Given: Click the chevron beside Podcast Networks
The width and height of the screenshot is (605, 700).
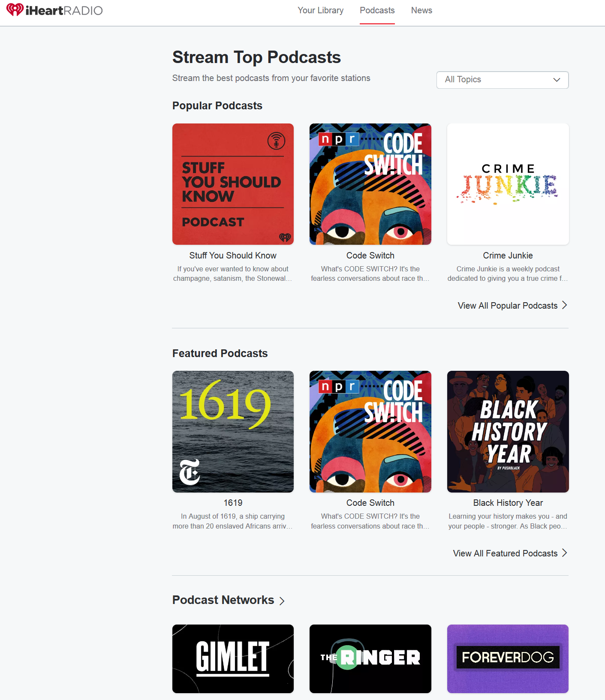Looking at the screenshot, I should pos(282,601).
